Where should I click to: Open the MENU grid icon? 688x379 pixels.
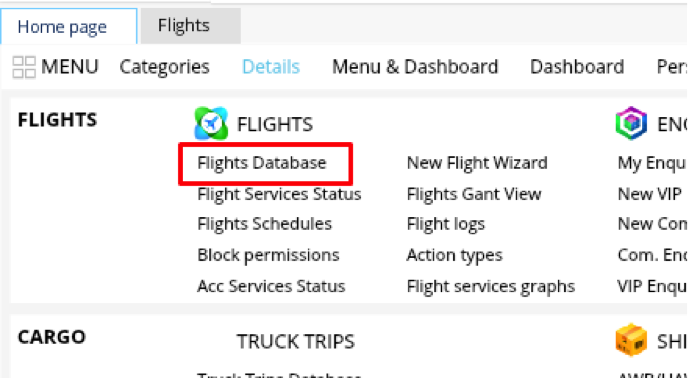[x=24, y=67]
